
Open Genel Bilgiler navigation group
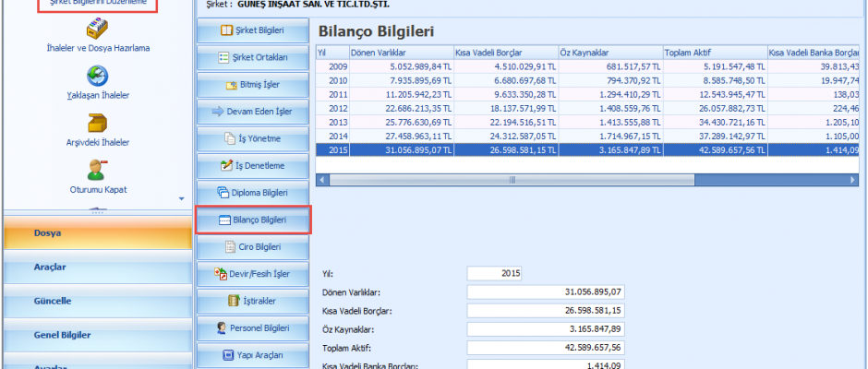pyautogui.click(x=96, y=335)
